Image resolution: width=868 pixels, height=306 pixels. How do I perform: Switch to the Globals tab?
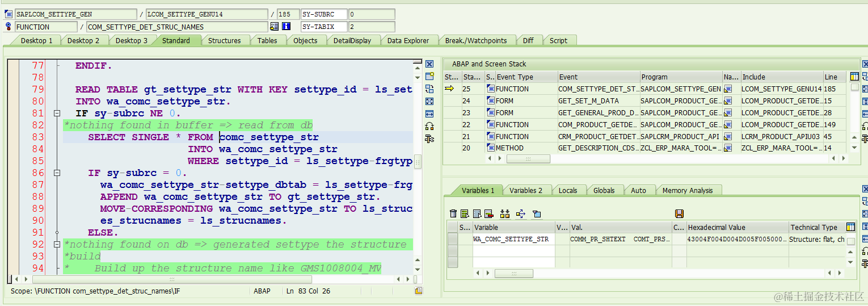(604, 190)
